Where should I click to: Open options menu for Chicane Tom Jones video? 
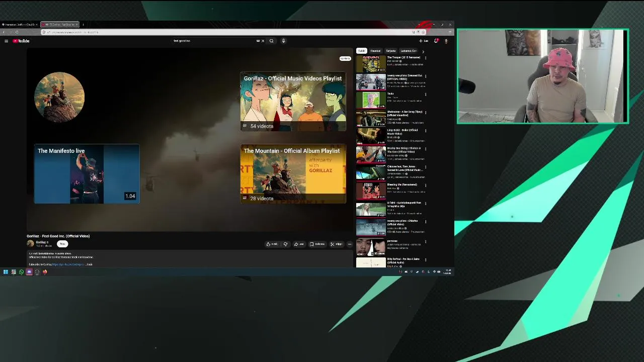[x=426, y=166]
